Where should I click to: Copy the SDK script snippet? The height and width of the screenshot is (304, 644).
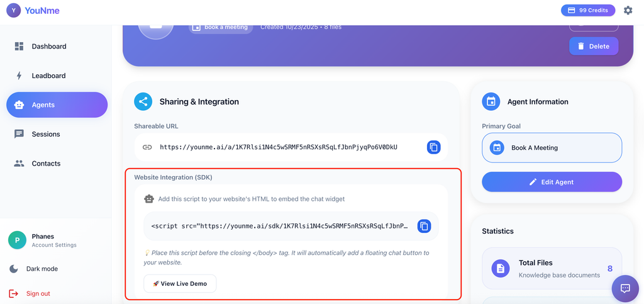[425, 226]
